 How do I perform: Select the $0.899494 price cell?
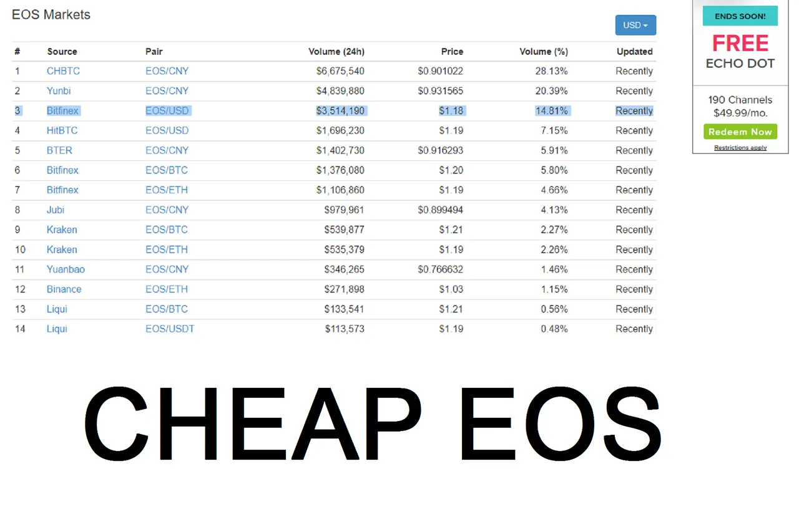(441, 210)
